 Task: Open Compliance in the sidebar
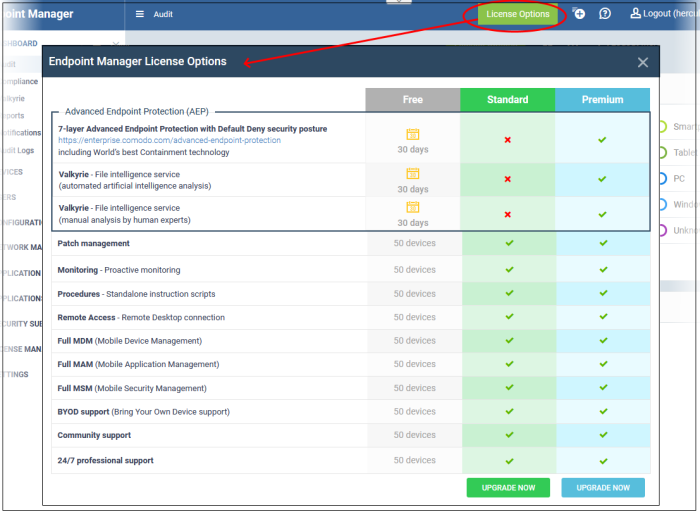(x=20, y=82)
